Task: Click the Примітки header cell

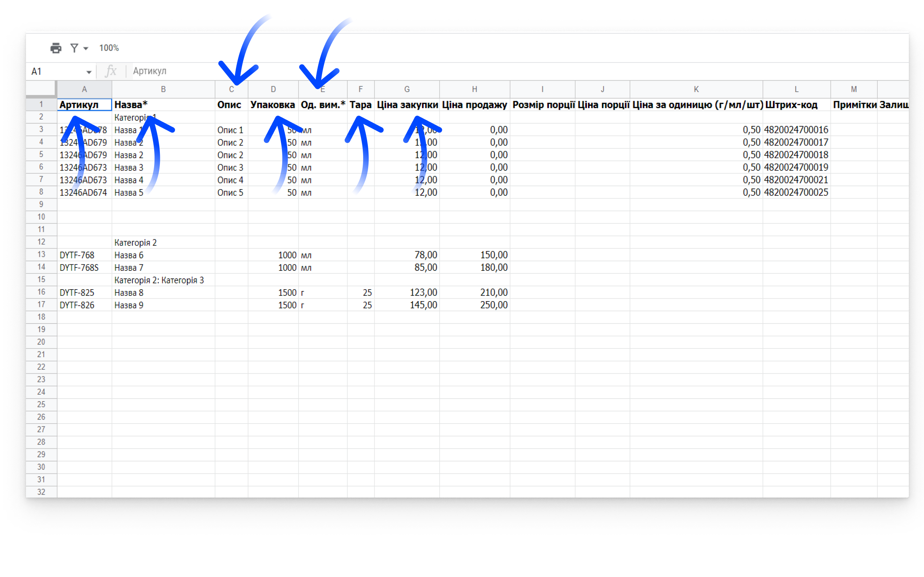Action: click(x=854, y=105)
